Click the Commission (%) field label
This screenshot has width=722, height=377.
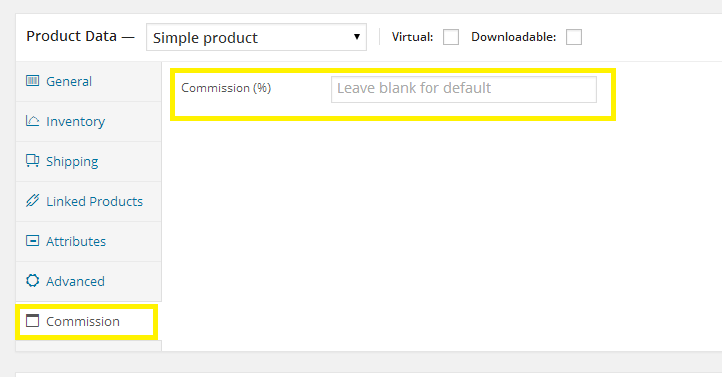tap(226, 88)
